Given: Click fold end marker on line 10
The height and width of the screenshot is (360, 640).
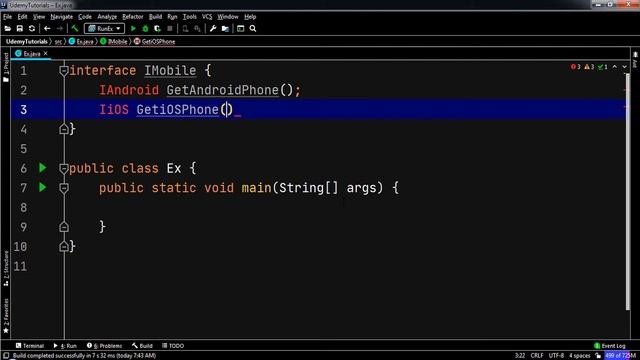Looking at the screenshot, I should pyautogui.click(x=64, y=246).
